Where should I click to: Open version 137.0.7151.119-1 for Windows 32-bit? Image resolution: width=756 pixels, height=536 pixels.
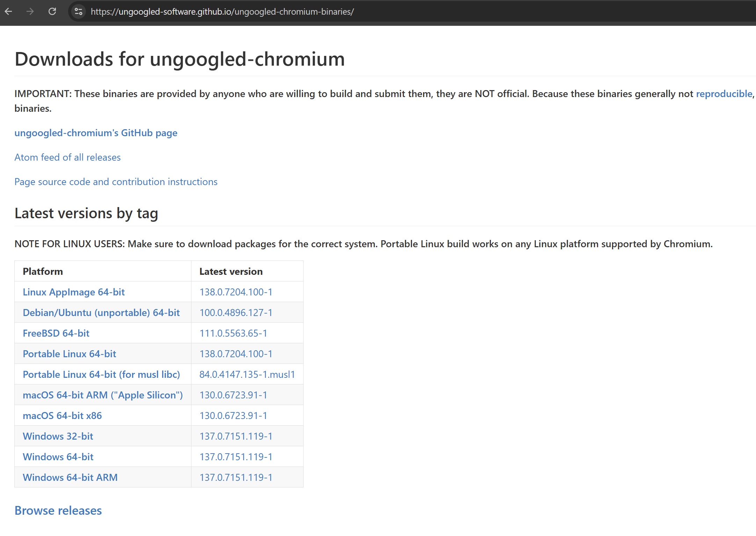coord(236,436)
